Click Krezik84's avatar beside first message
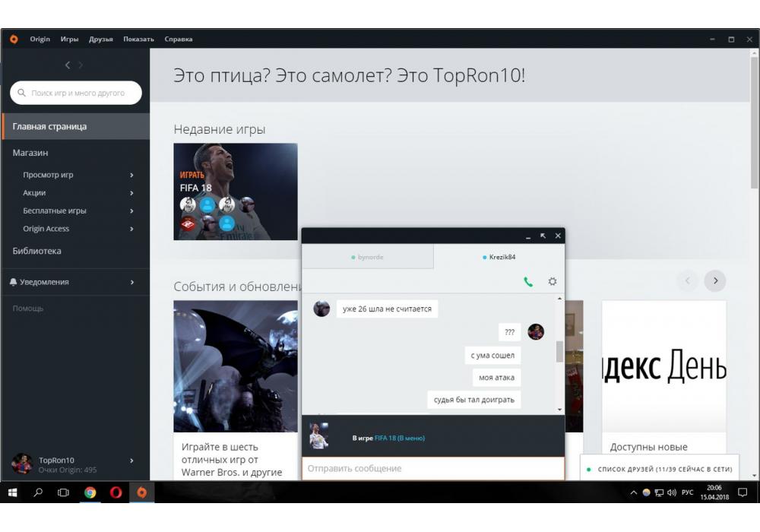The image size is (760, 532). (321, 309)
